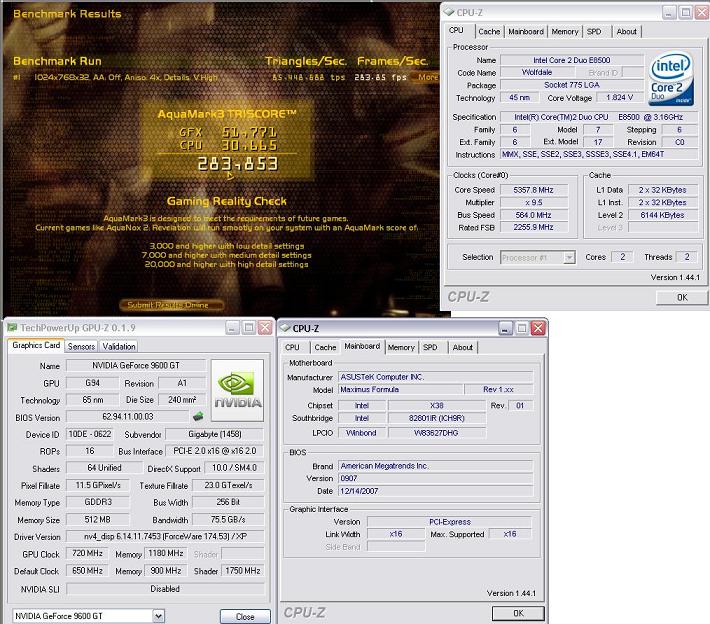Click the BIOS date 12/14/2007
This screenshot has width=710, height=624.
click(x=436, y=491)
